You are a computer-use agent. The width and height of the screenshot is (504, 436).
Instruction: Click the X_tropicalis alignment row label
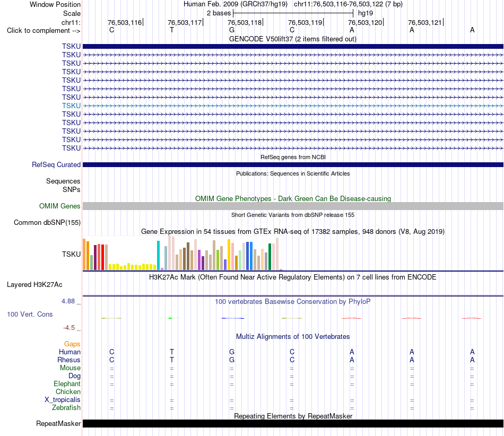[x=63, y=400]
